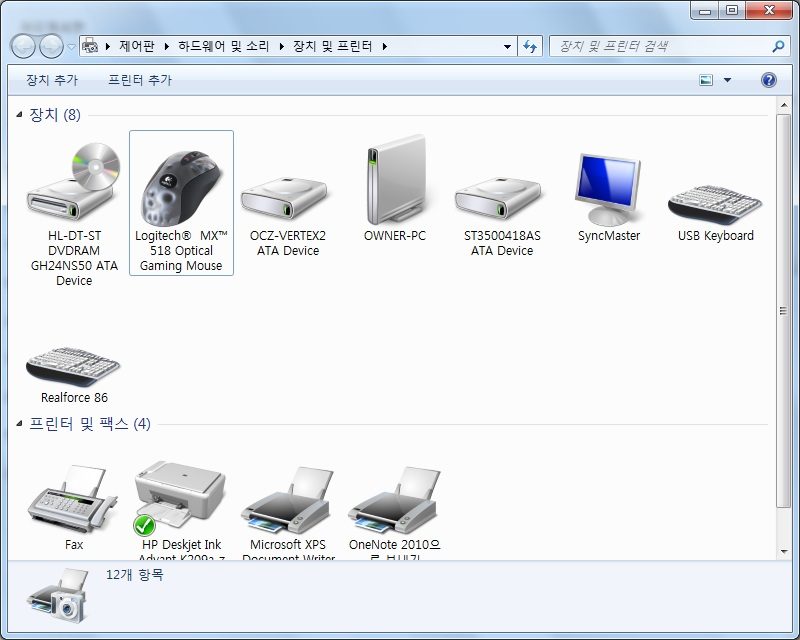Click the view change icon in toolbar
The image size is (800, 640).
coord(706,80)
